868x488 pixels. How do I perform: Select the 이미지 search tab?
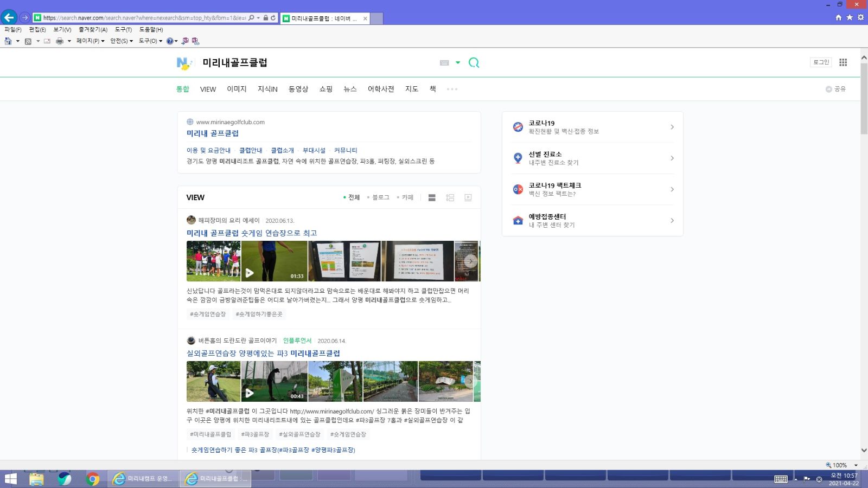tap(237, 89)
